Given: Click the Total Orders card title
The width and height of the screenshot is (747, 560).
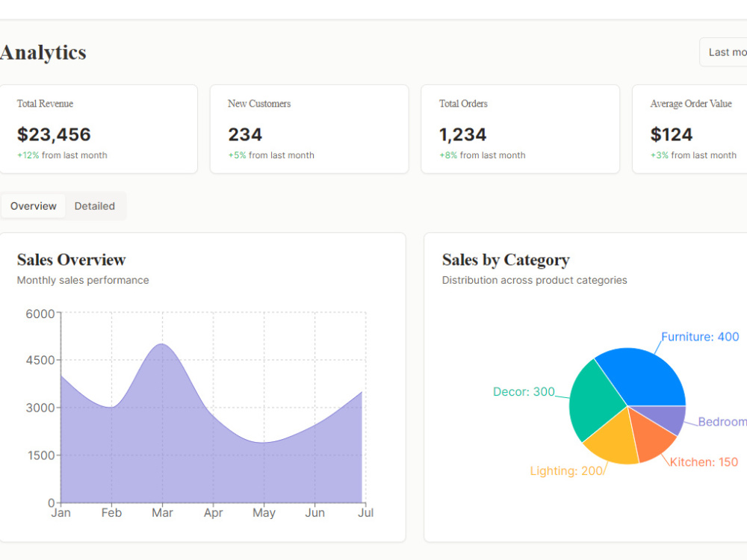Looking at the screenshot, I should pos(464,104).
